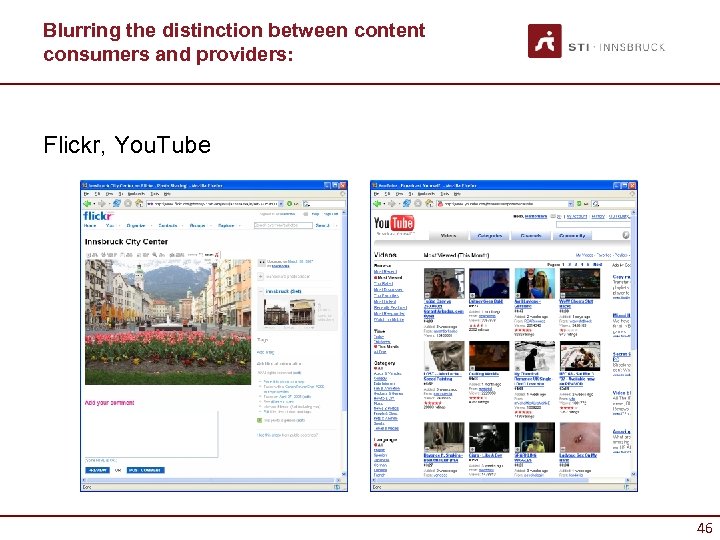Click Reload icon in YouTube browser window
This screenshot has width=720, height=540.
(x=407, y=203)
